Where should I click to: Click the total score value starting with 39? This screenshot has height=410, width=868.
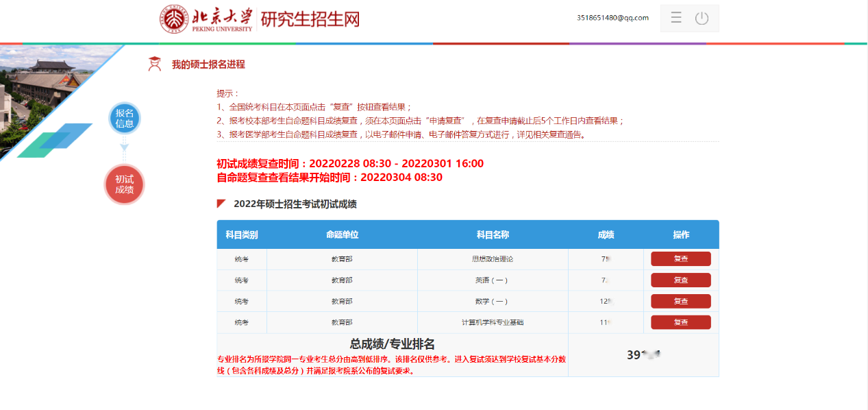click(x=643, y=354)
